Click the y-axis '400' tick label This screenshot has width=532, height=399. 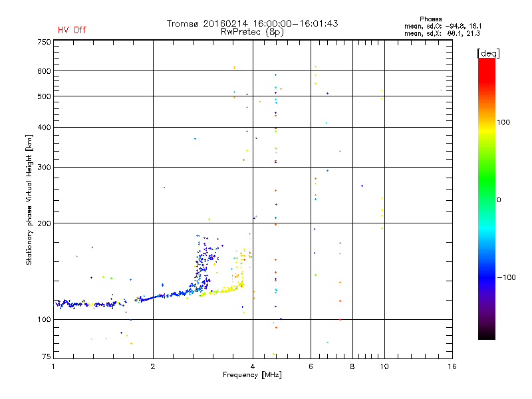(44, 127)
